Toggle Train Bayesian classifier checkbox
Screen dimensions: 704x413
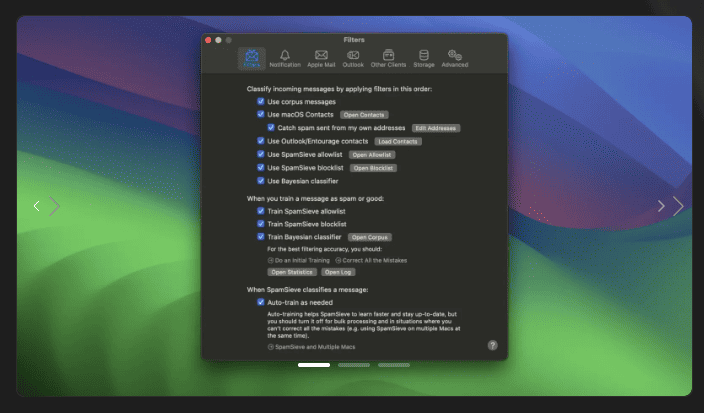click(260, 237)
